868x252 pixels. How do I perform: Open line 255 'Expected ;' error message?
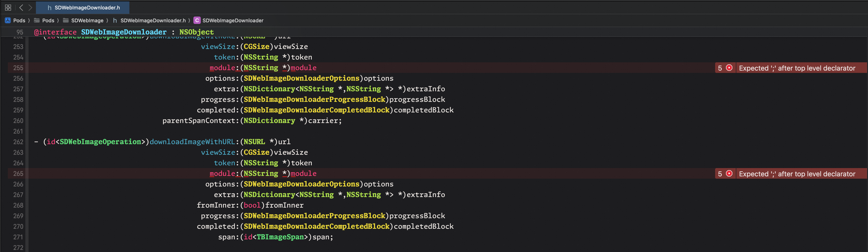[x=797, y=68]
